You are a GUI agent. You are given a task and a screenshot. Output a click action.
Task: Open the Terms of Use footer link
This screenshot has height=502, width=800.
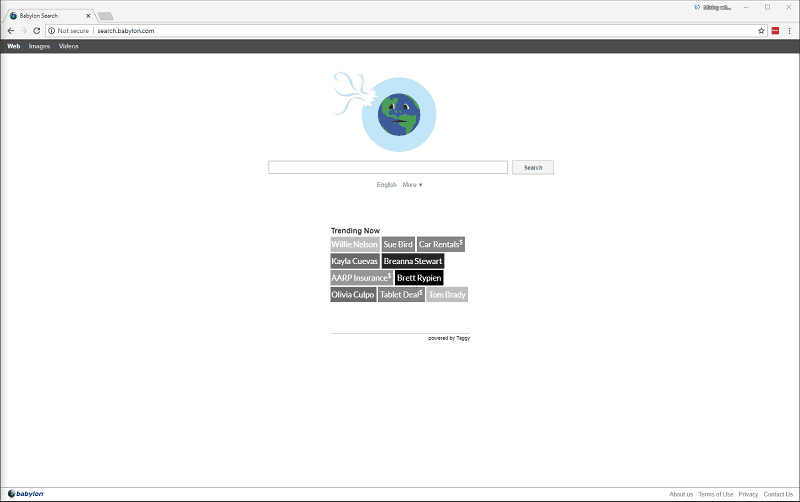(715, 494)
